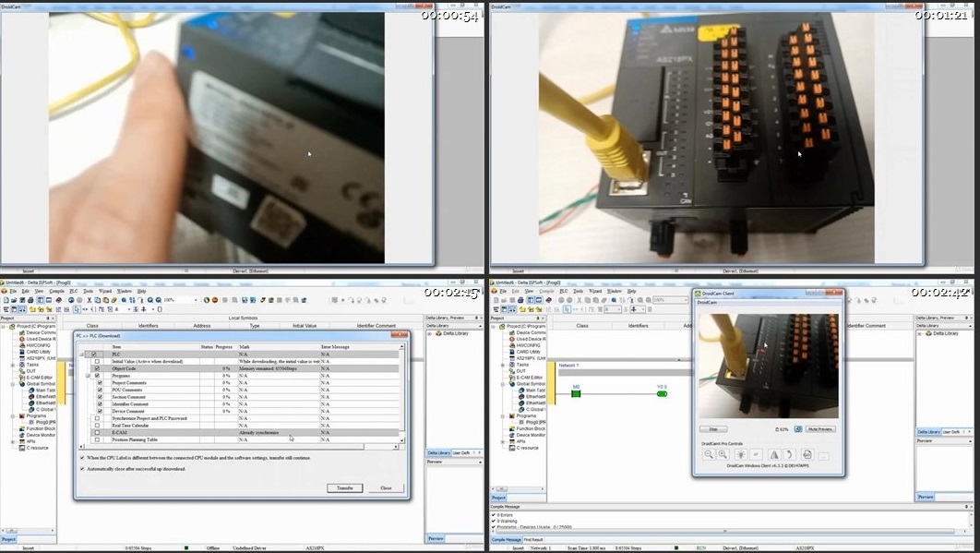The height and width of the screenshot is (553, 980).
Task: Toggle Project Comments checkbox
Action: [x=100, y=383]
